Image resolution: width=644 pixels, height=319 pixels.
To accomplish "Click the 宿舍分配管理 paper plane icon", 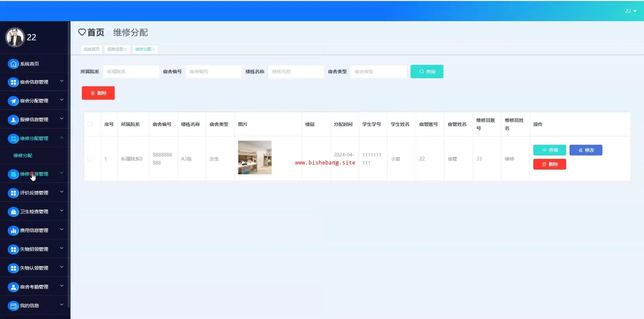I will click(x=13, y=101).
